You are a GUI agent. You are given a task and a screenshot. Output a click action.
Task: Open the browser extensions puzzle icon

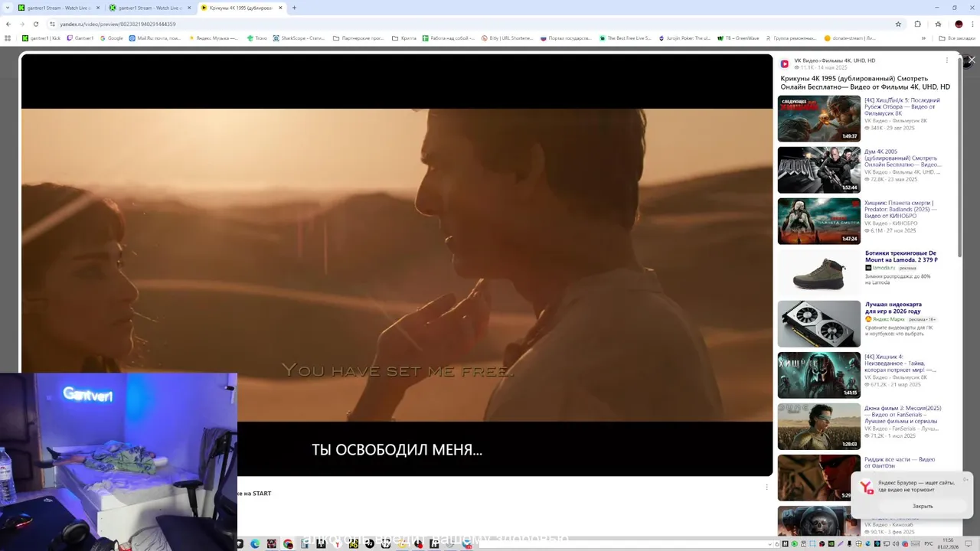click(917, 24)
